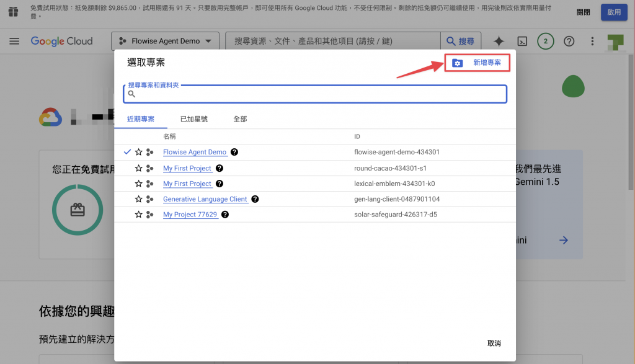Switch to the 已加星號 tab
635x364 pixels.
click(x=193, y=119)
